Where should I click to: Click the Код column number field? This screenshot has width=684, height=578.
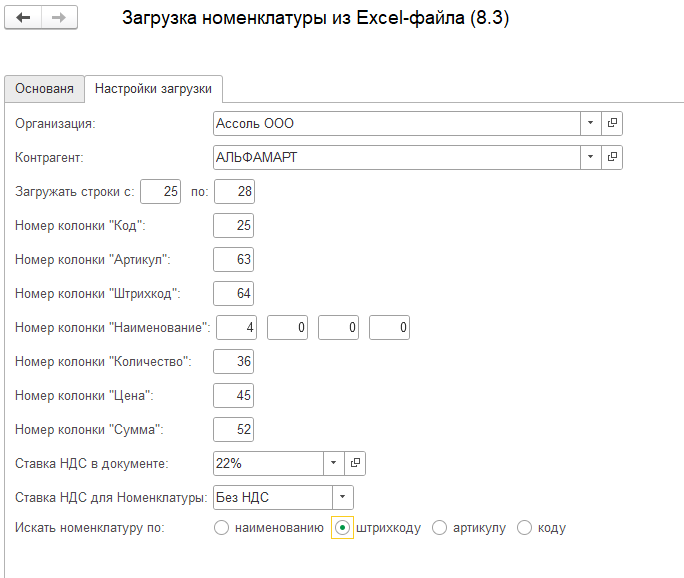tap(233, 226)
